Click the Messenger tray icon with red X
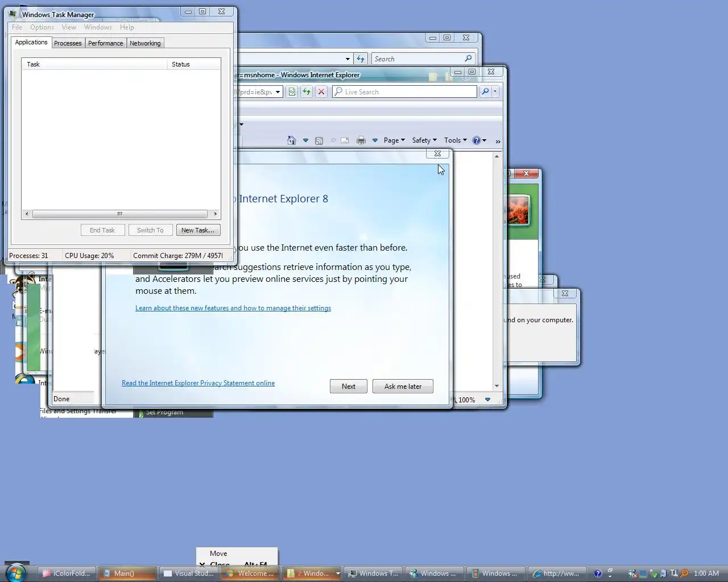The image size is (728, 582). (633, 573)
